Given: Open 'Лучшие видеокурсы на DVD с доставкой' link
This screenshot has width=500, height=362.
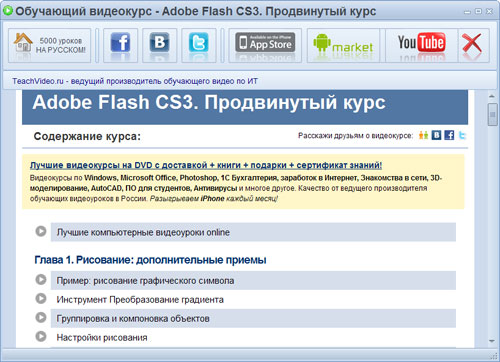Looking at the screenshot, I should point(206,165).
